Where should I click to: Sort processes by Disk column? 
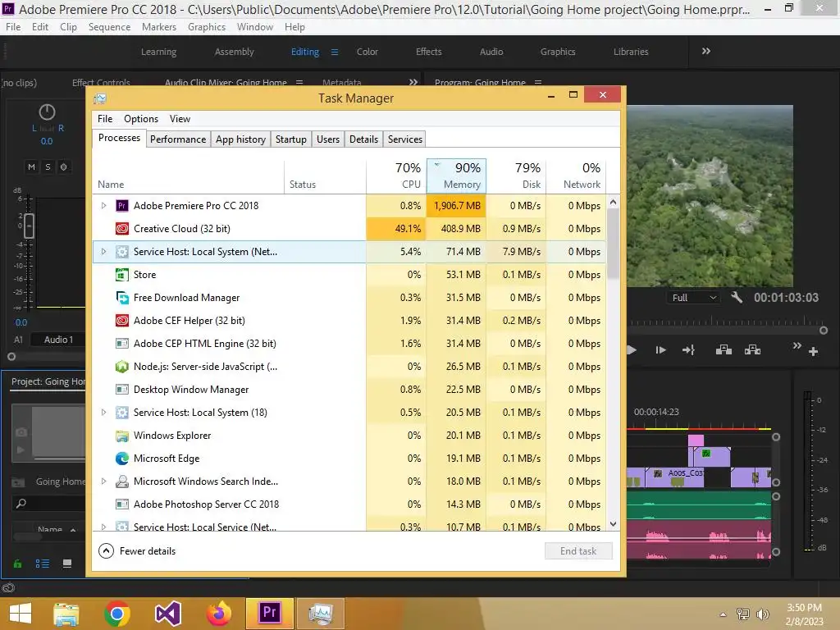point(517,176)
